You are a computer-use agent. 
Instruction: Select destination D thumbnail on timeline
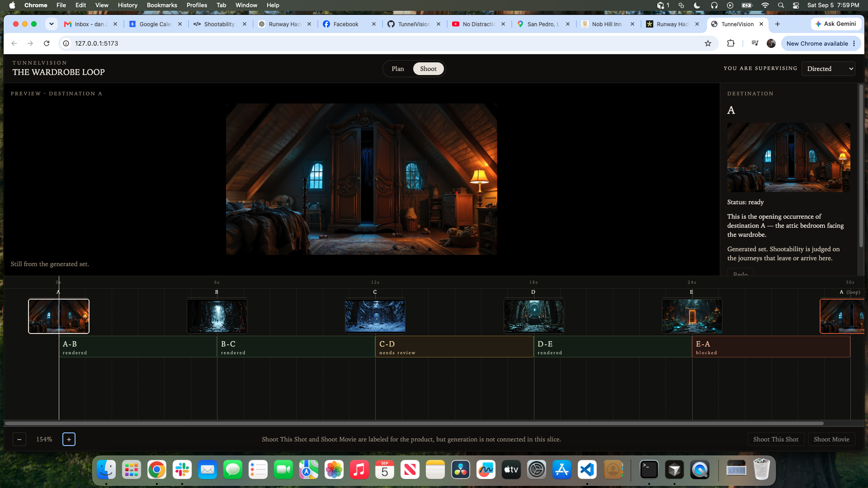pyautogui.click(x=534, y=316)
